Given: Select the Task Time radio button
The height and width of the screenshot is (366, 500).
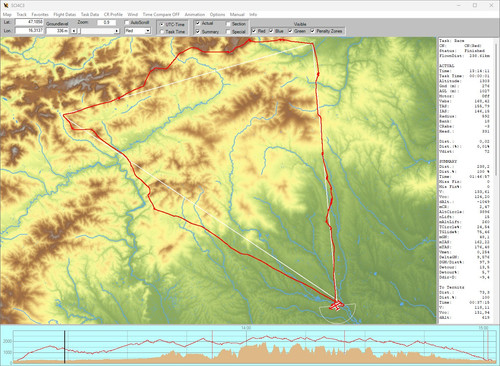Looking at the screenshot, I should pyautogui.click(x=162, y=32).
